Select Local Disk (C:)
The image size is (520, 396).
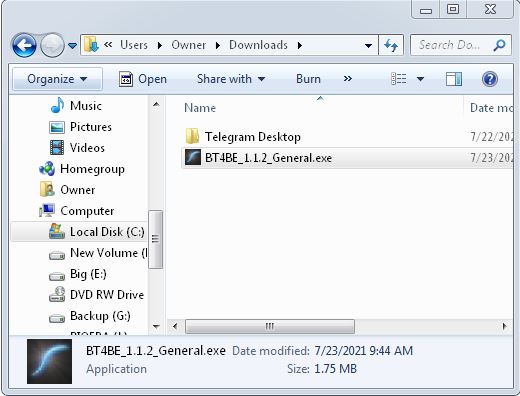pos(79,232)
